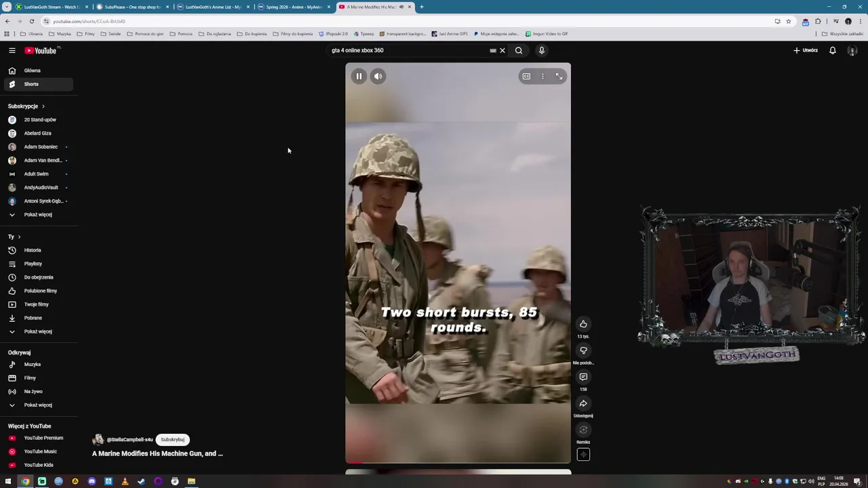Switch to the LustVanGoth Stream tab

point(52,7)
